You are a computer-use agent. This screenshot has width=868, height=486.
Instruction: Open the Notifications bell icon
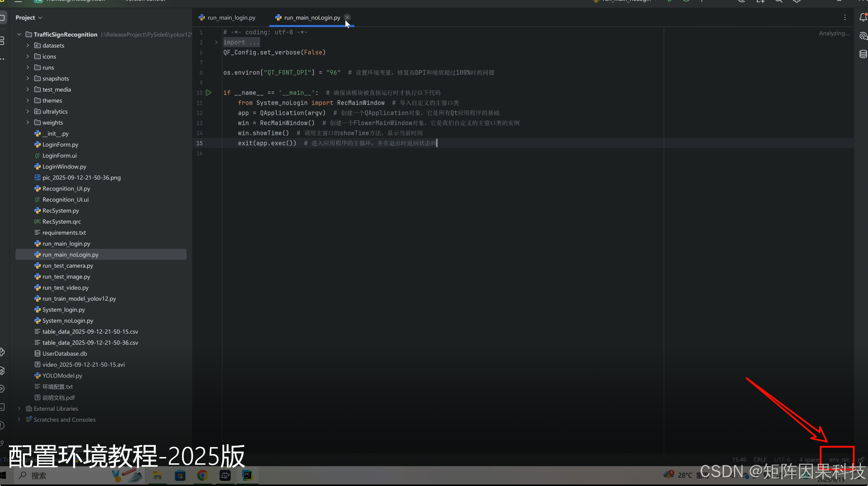[862, 18]
